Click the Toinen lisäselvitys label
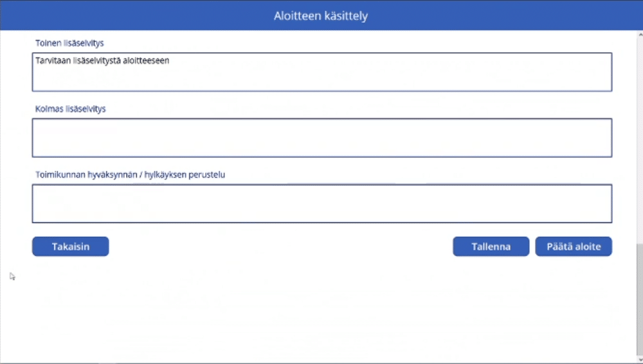 69,43
